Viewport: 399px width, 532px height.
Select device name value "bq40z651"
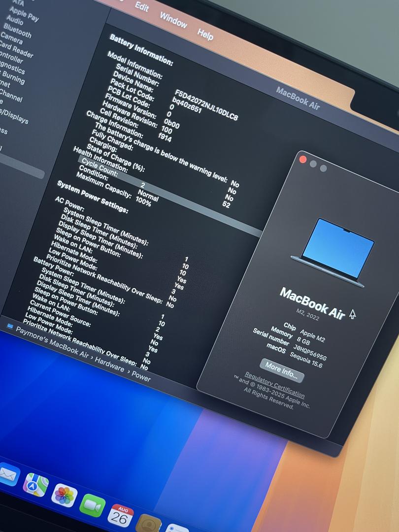[x=187, y=105]
